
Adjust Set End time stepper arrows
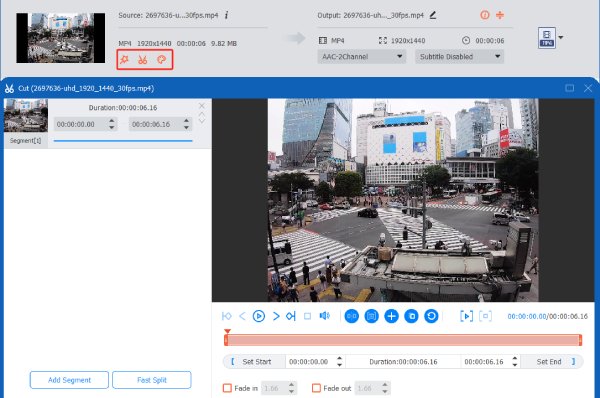515,362
